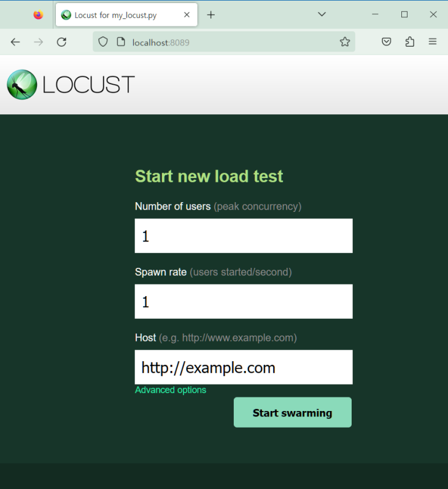Click the Locust logo icon

pos(22,85)
